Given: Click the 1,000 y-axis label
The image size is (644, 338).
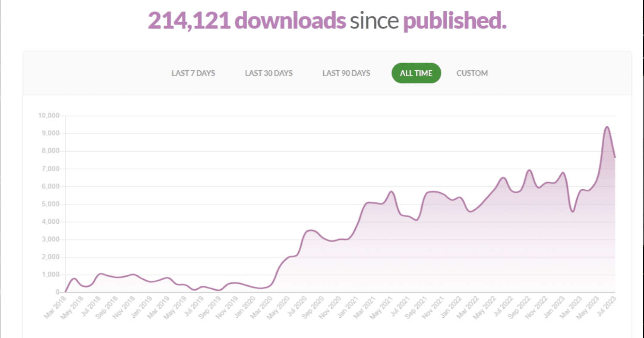Looking at the screenshot, I should [x=50, y=275].
